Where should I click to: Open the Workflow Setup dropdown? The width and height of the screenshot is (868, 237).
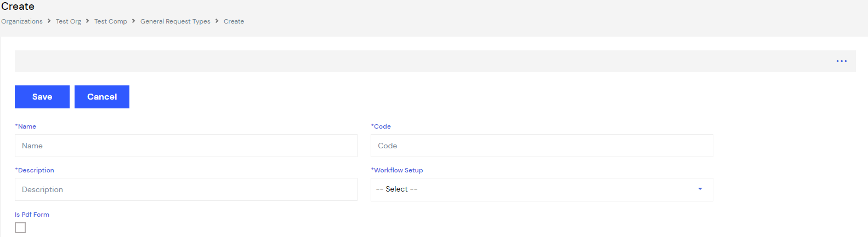[x=542, y=189]
